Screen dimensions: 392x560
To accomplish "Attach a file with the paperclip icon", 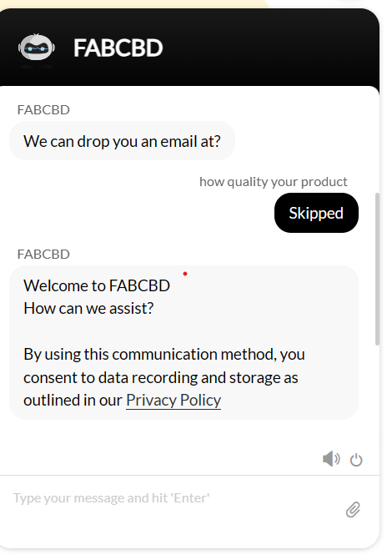I will tap(353, 509).
